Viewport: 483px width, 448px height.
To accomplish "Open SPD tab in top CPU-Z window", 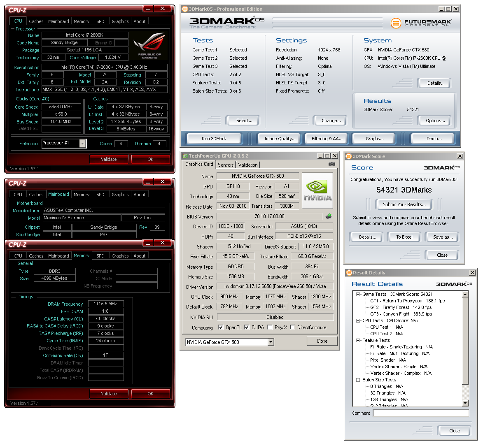I will (100, 21).
